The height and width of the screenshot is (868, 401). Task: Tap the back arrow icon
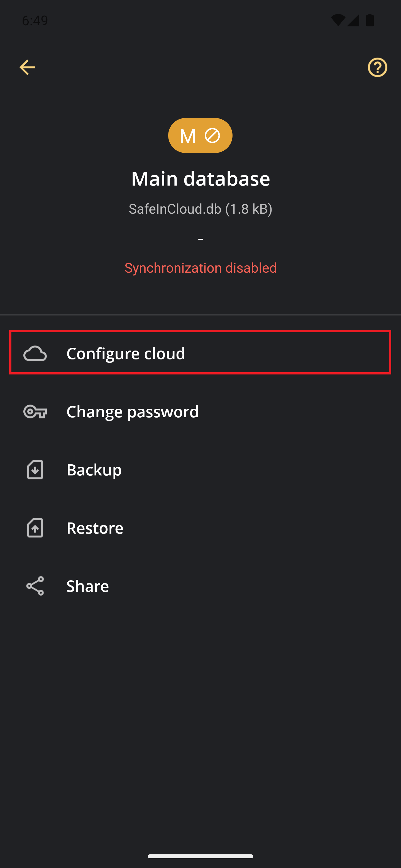point(27,67)
